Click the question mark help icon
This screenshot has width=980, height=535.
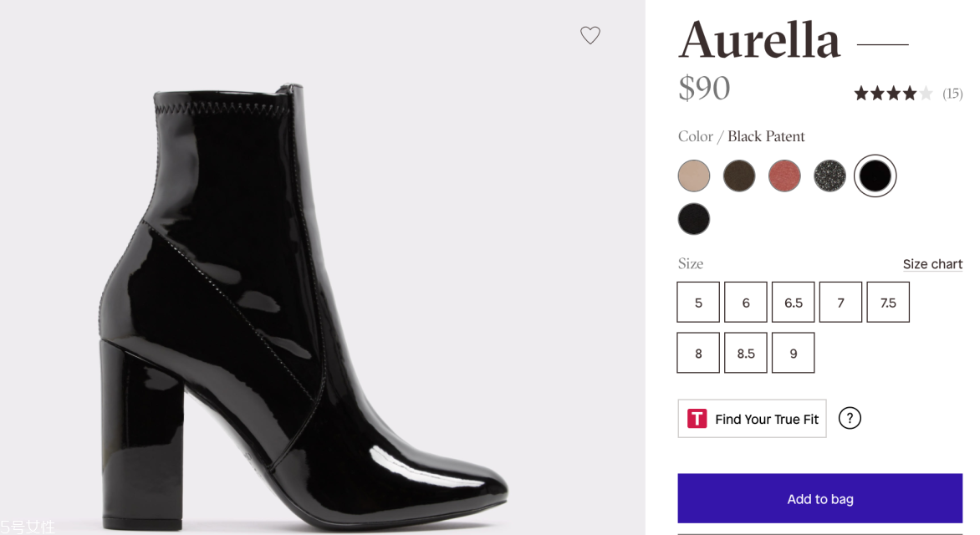[x=850, y=418]
